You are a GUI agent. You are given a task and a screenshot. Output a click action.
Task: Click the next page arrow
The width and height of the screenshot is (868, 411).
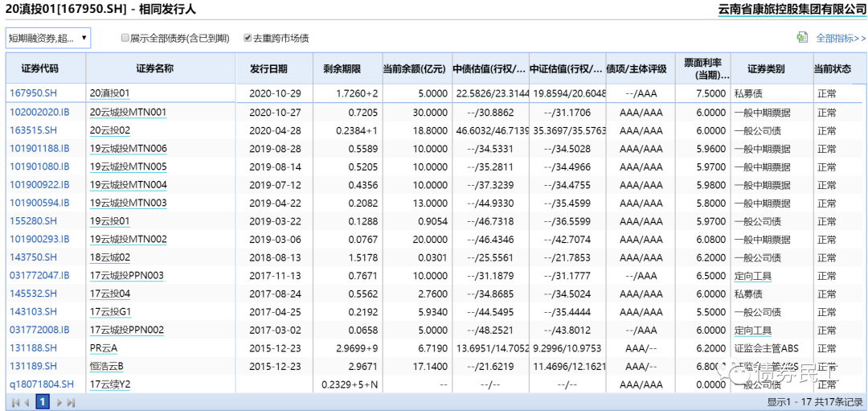58,402
